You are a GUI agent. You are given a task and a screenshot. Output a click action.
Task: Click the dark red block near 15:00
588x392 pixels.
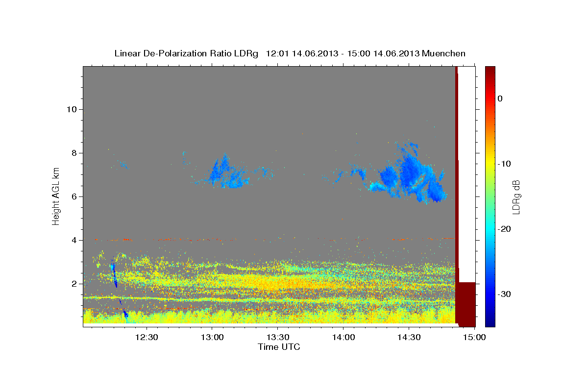pyautogui.click(x=466, y=304)
